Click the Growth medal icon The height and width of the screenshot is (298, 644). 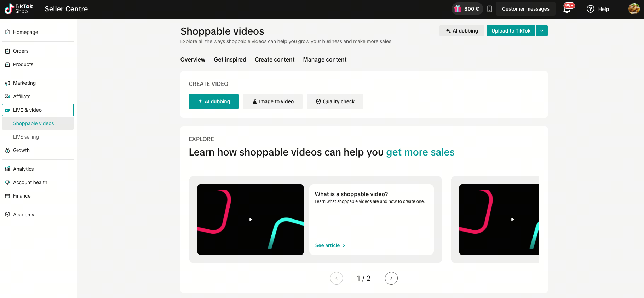(7, 150)
